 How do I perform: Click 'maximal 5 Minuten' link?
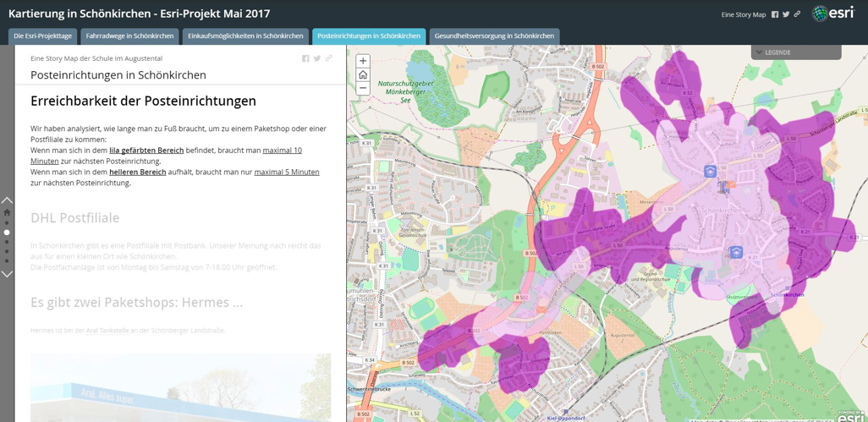click(287, 172)
